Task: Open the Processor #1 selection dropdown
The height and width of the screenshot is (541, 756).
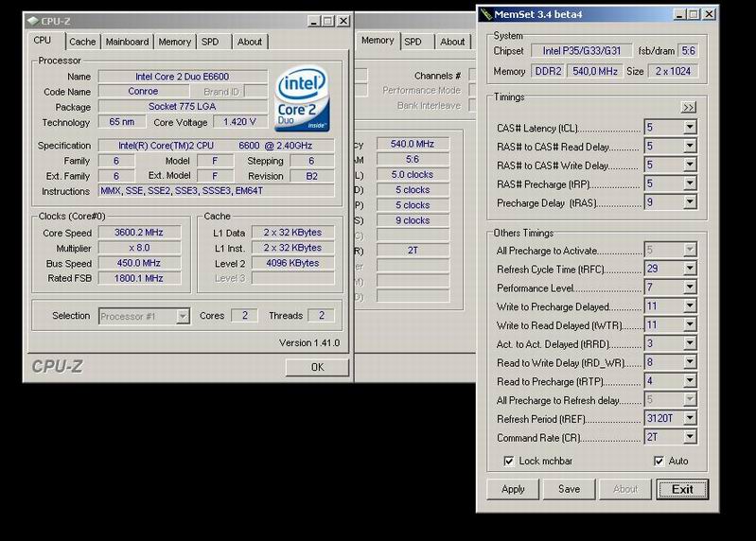Action: tap(183, 317)
